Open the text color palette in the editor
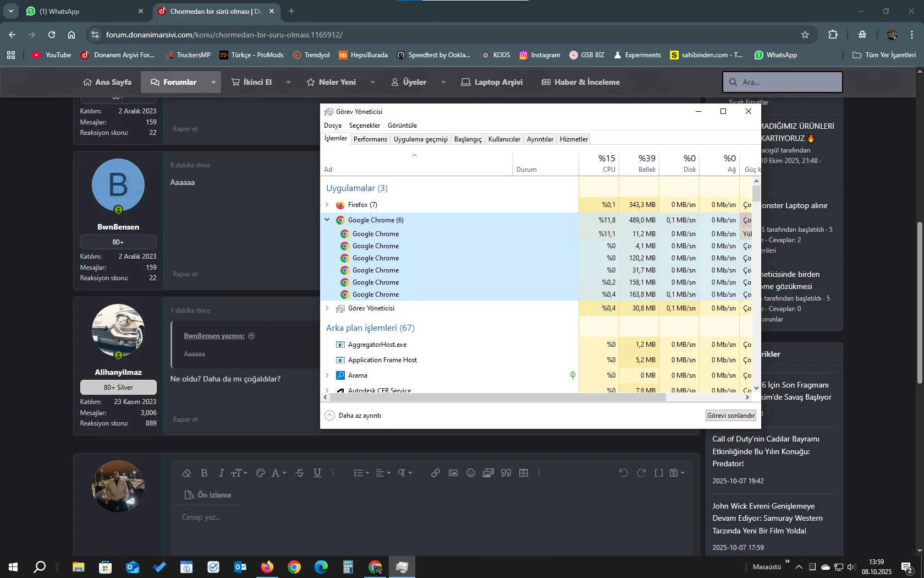This screenshot has width=924, height=578. coord(261,473)
